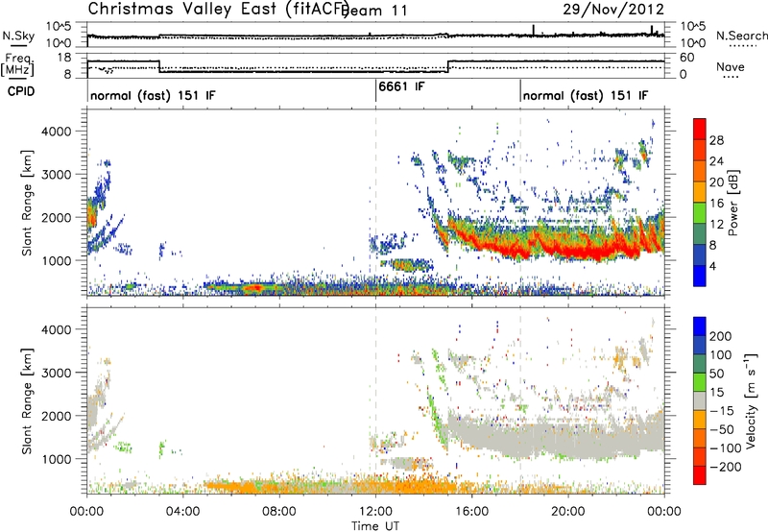
Task: Click the '6661 IF' CPID label
Action: tap(401, 86)
